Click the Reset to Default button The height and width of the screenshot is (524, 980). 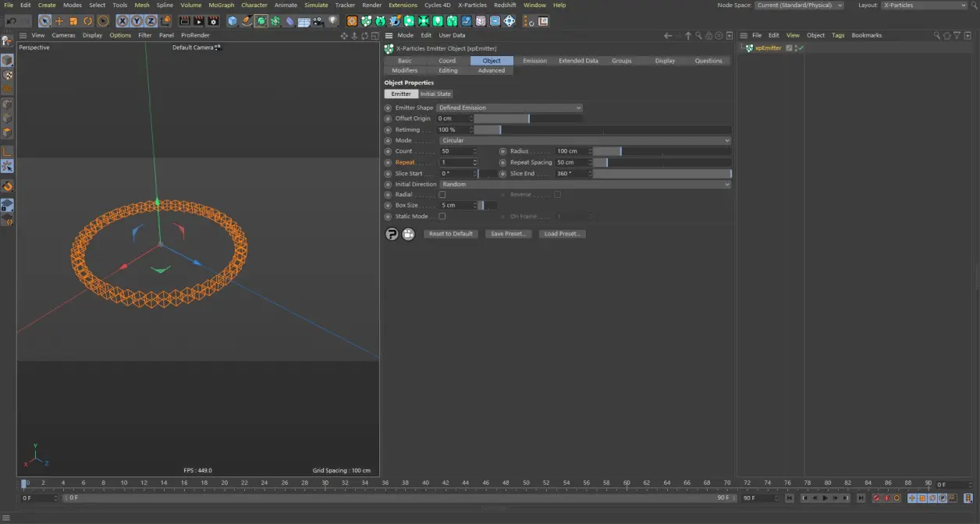450,233
